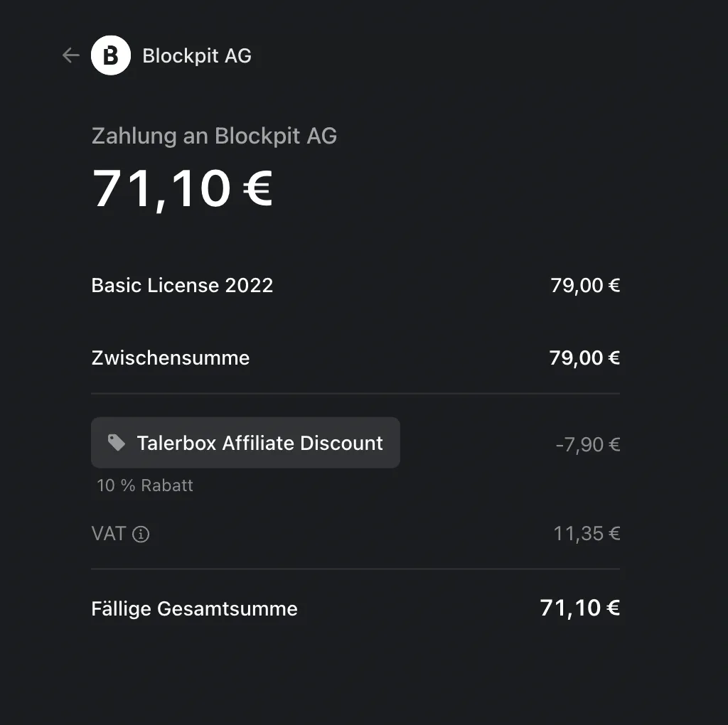Click the back arrow icon
Screen dimensions: 728x725
[x=70, y=55]
